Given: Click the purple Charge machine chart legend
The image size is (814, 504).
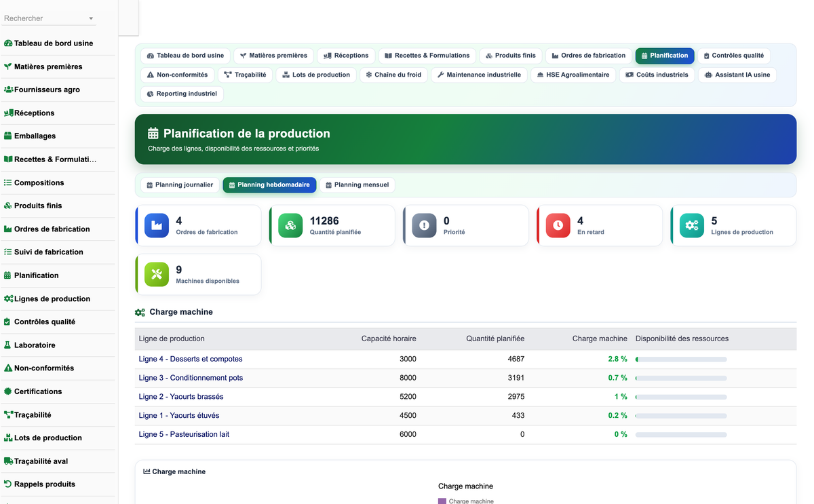Looking at the screenshot, I should pos(466,501).
